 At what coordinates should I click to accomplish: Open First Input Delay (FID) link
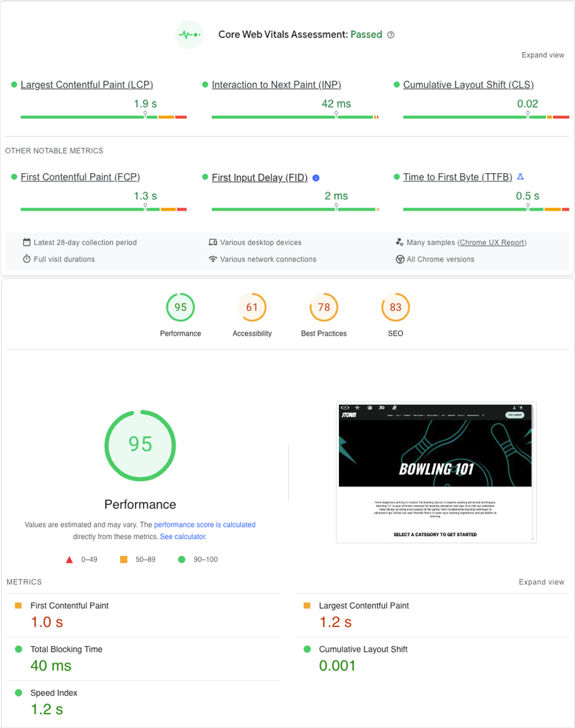(260, 178)
